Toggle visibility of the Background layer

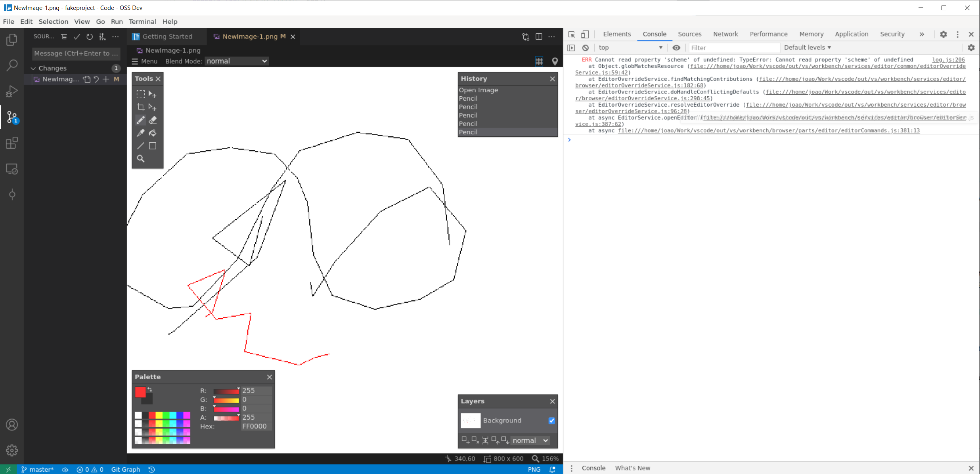[551, 420]
